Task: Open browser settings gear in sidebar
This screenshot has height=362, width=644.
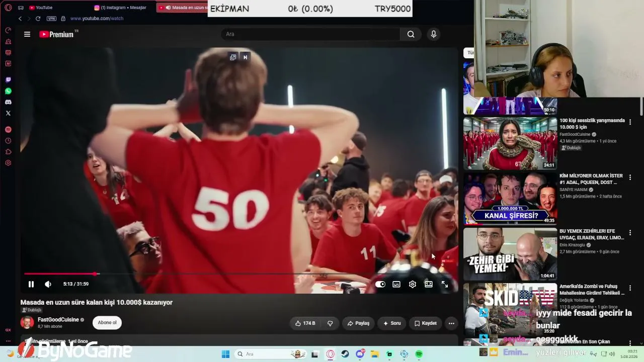Action: click(8, 163)
